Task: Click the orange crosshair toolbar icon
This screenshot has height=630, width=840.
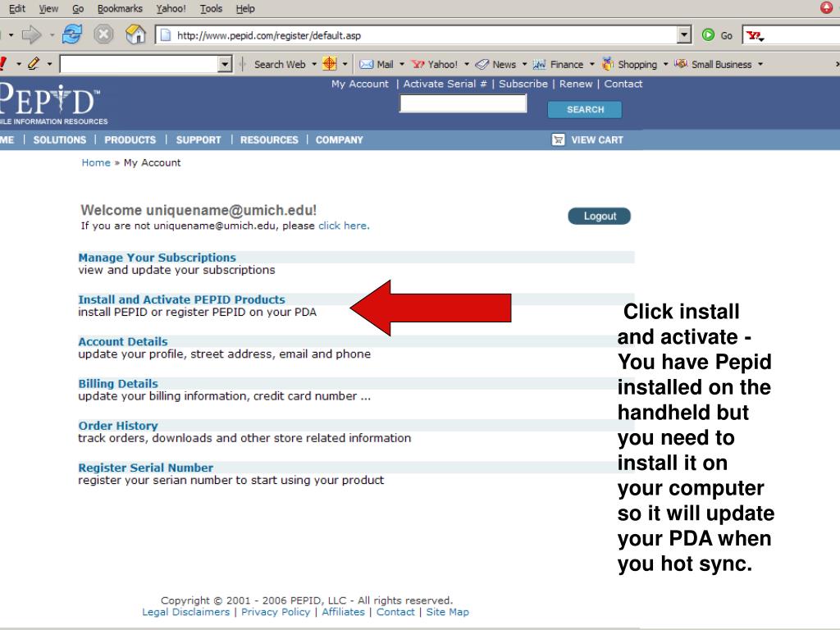Action: (330, 64)
